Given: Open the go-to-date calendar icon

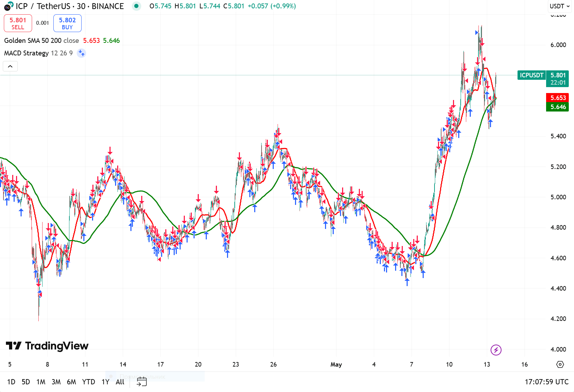Looking at the screenshot, I should coord(142,382).
